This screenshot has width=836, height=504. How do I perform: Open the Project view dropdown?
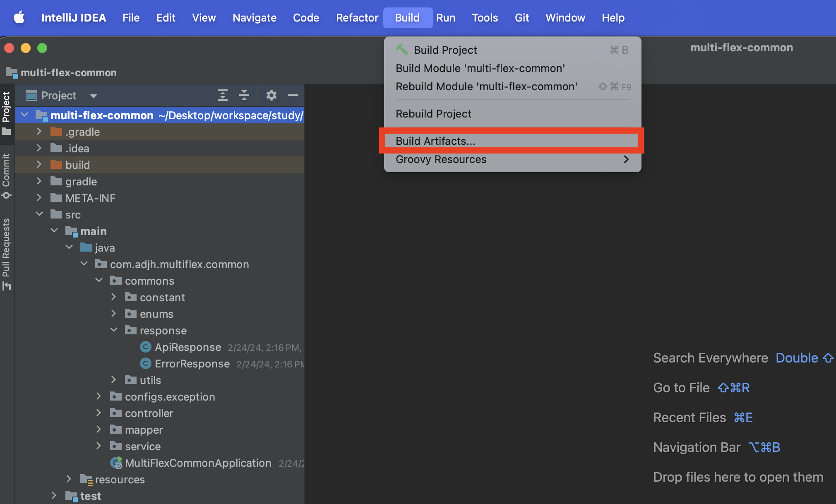coord(93,96)
